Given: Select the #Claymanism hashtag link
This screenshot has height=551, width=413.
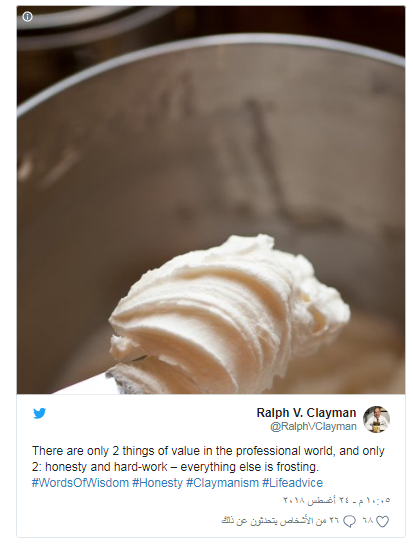Looking at the screenshot, I should 222,483.
